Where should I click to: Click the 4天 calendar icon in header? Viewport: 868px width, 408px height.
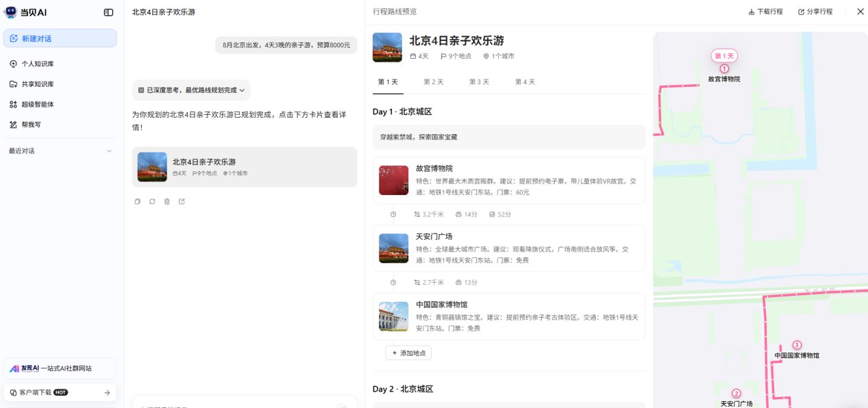point(413,56)
